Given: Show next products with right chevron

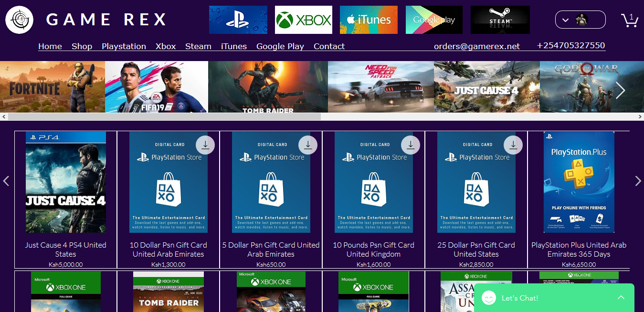Looking at the screenshot, I should pos(638,181).
